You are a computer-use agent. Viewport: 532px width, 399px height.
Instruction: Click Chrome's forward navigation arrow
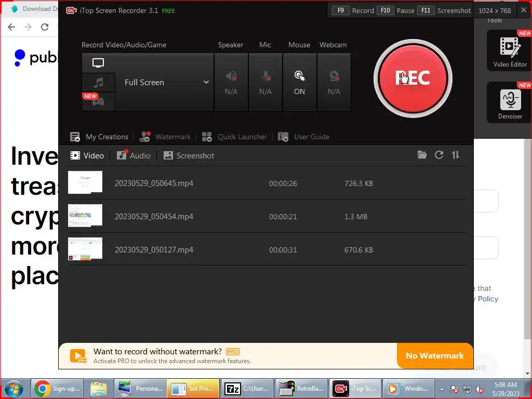click(28, 27)
